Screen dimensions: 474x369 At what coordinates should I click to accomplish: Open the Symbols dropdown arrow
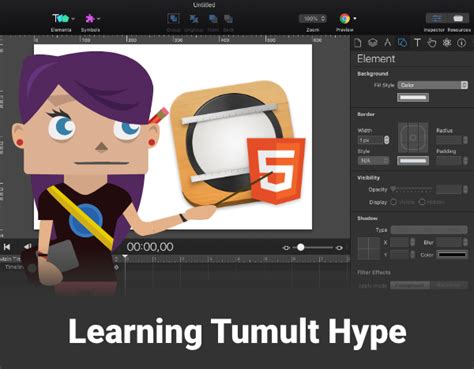[98, 19]
